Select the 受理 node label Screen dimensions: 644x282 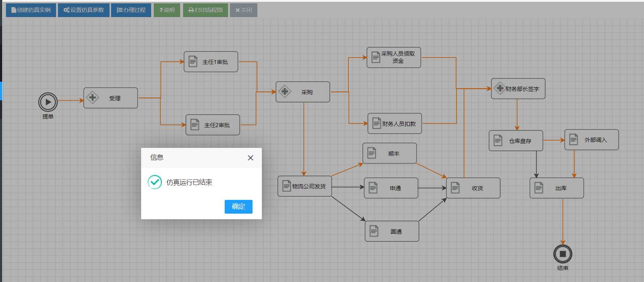(x=115, y=98)
